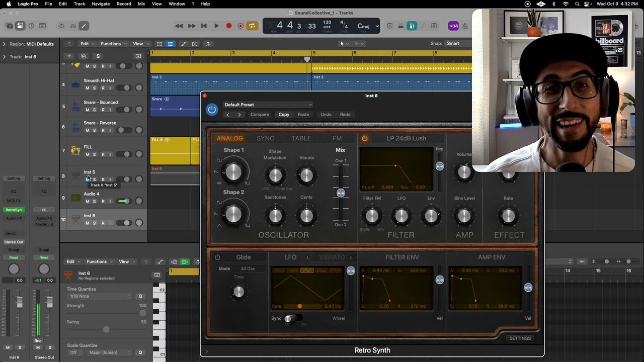The width and height of the screenshot is (644, 362).
Task: Open tracks area Functions menu
Action: point(113,44)
